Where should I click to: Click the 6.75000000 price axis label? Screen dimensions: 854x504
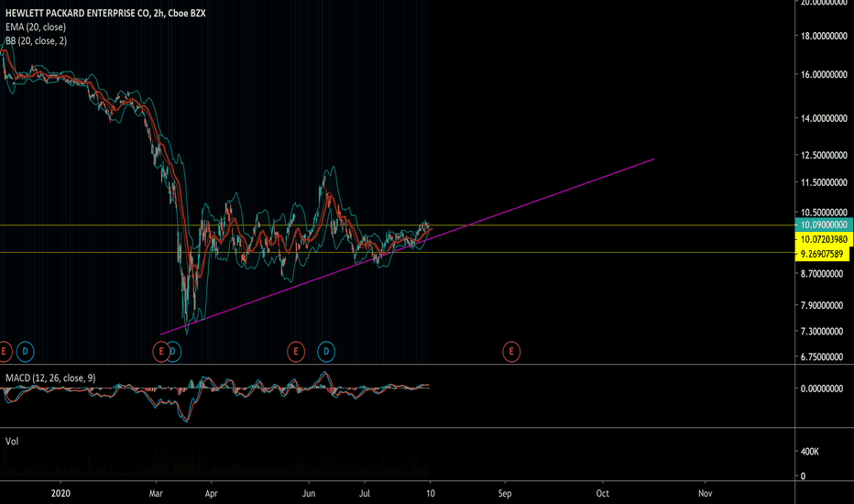point(821,356)
